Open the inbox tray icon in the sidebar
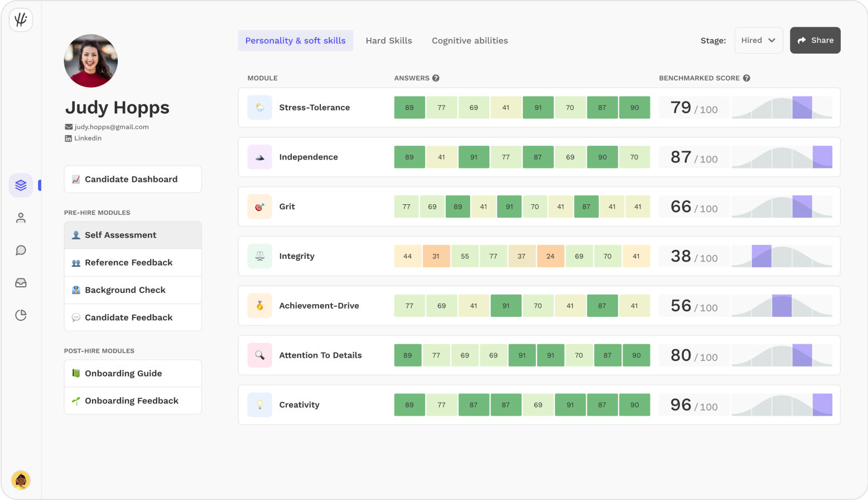 [21, 283]
